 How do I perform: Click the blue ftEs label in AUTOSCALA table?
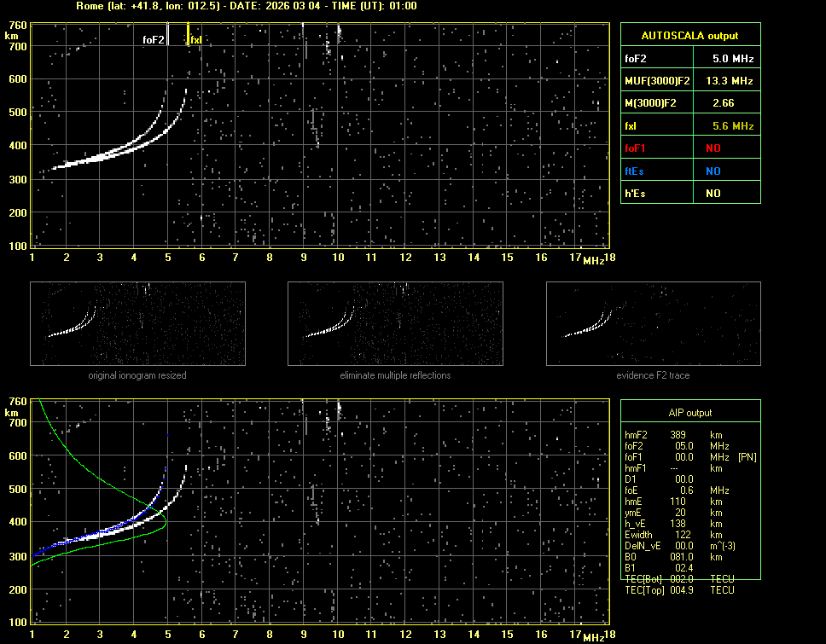point(636,171)
